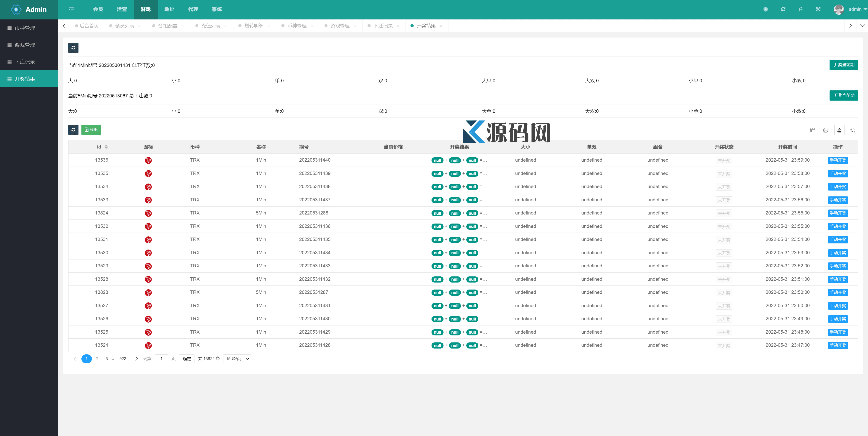868x436 pixels.
Task: Click 开奖当前期 button for 1Min period
Action: 843,65
